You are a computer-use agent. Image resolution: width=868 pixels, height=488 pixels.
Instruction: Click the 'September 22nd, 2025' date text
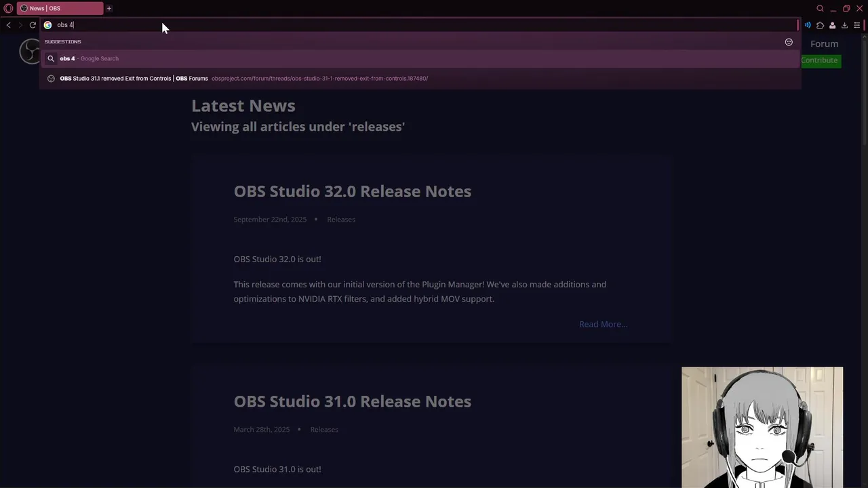[270, 220]
